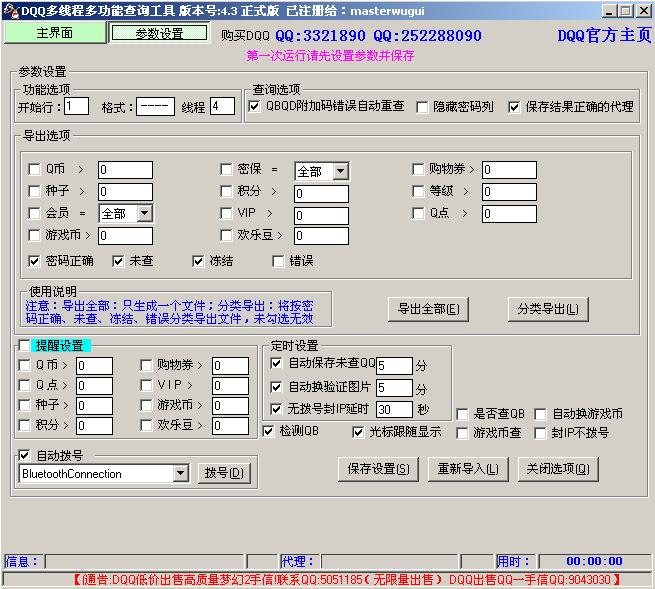Click the DQQ app icon in title bar
The height and width of the screenshot is (589, 655).
click(x=11, y=10)
